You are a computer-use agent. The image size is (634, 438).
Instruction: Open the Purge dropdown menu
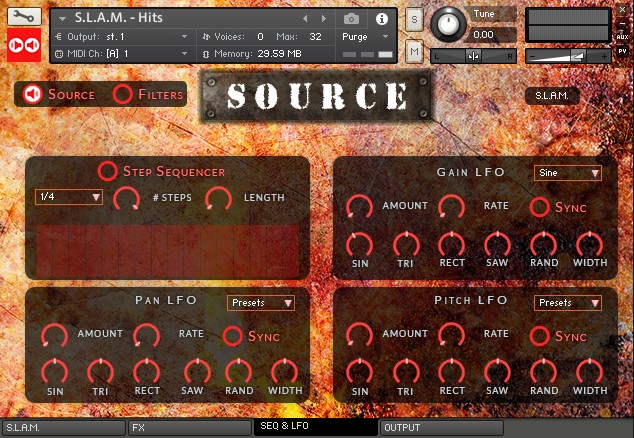[x=365, y=37]
